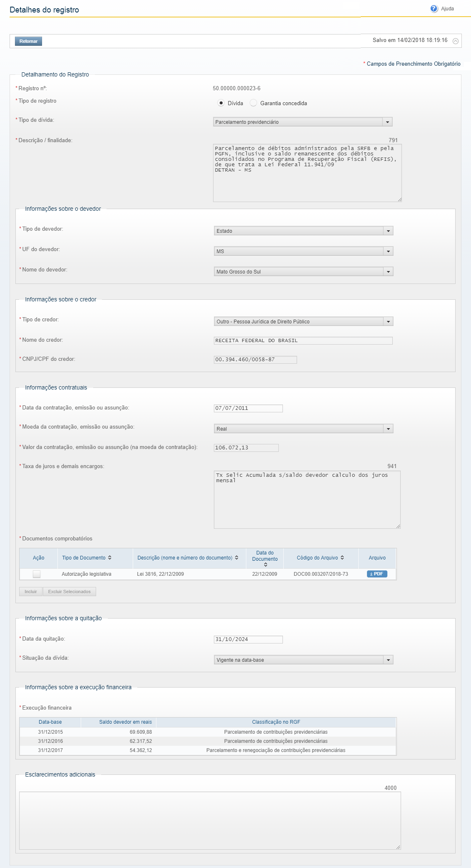Sort by Tipo de Documento column arrows
The height and width of the screenshot is (868, 471).
pyautogui.click(x=110, y=558)
